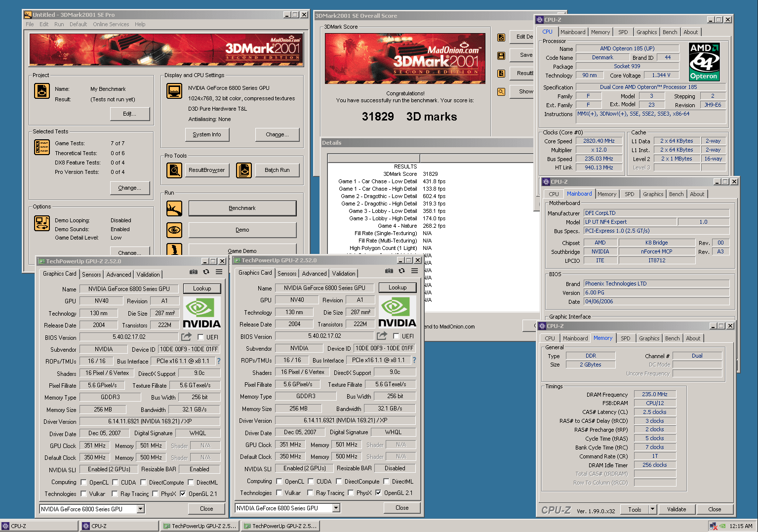The height and width of the screenshot is (532, 758).
Task: Toggle PhysX checkbox in right GPU-Z
Action: [x=351, y=492]
